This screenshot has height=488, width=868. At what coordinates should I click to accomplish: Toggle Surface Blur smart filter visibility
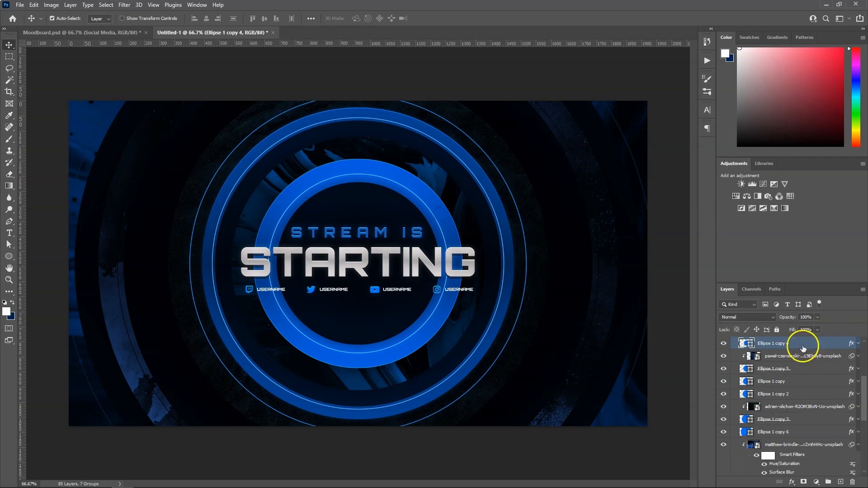[x=764, y=473]
